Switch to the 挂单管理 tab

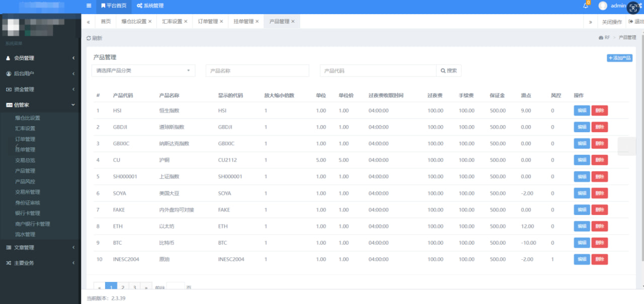click(244, 22)
